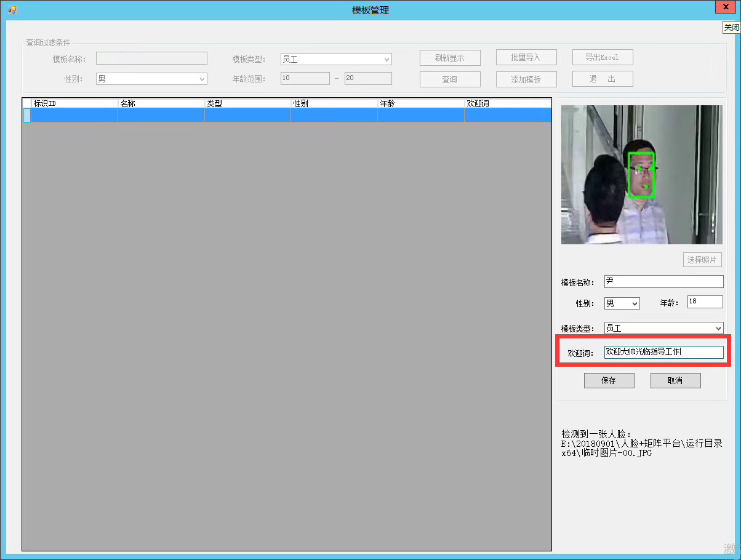
Task: Focus the 模板名称 field containing 尹
Action: [663, 281]
